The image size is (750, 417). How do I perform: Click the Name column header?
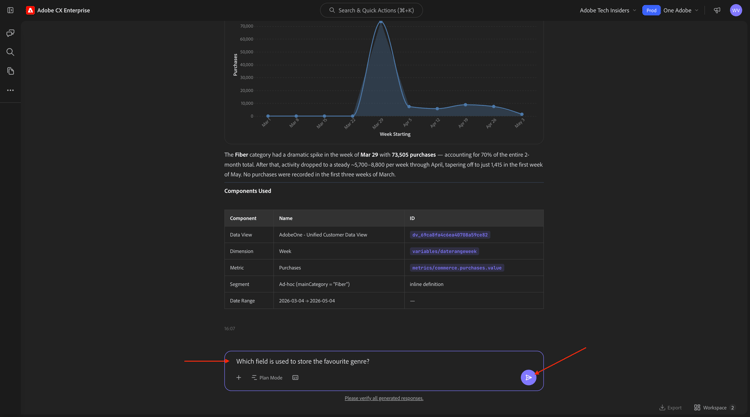(x=286, y=218)
